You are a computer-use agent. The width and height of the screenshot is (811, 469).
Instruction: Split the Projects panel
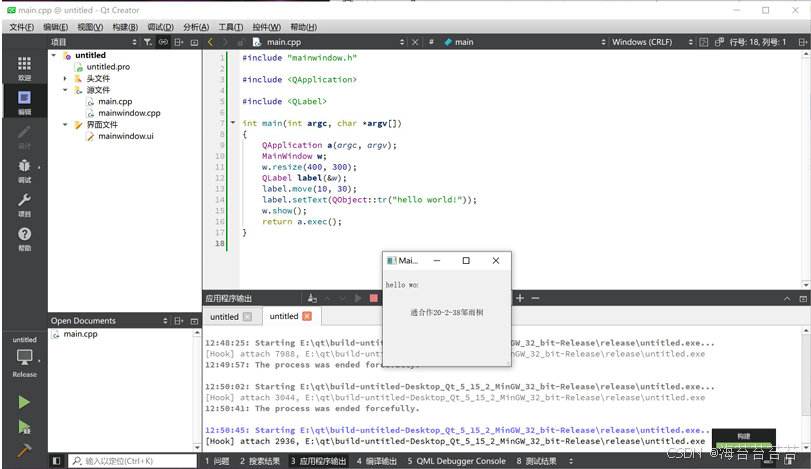[x=179, y=42]
